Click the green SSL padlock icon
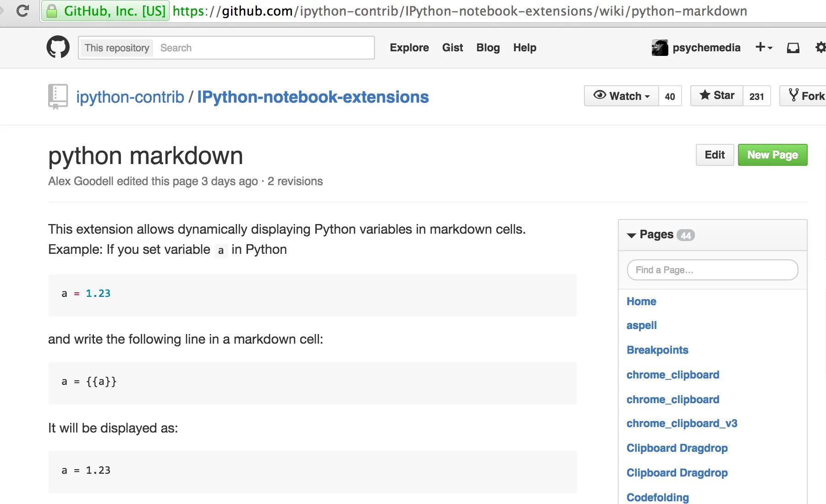This screenshot has height=504, width=826. tap(52, 11)
